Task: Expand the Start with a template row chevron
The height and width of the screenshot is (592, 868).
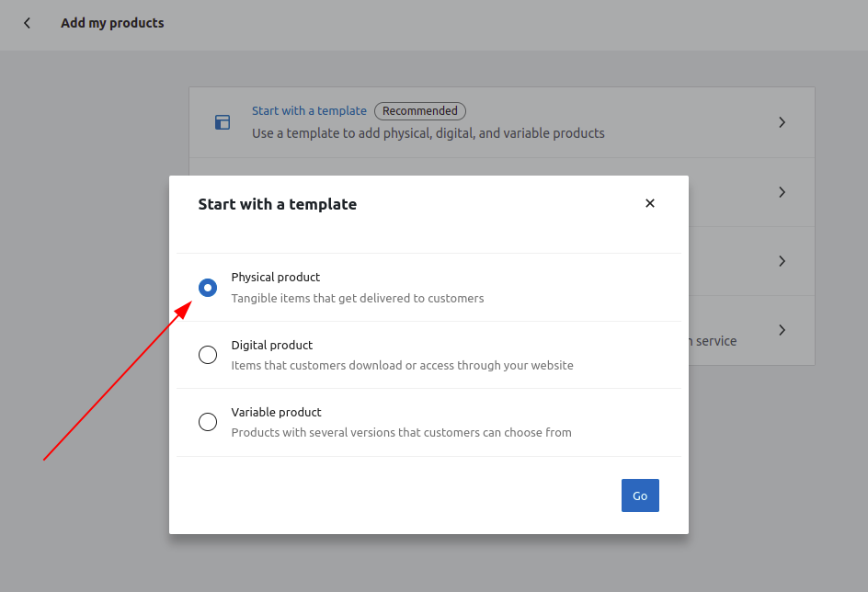Action: (x=782, y=122)
